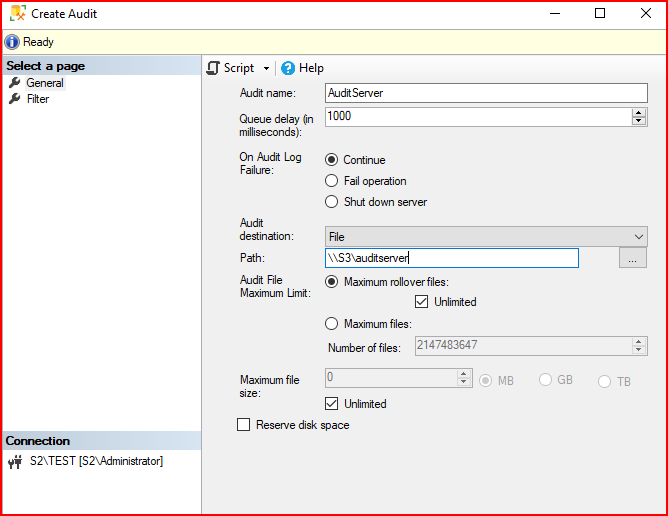
Task: Click the browse button next to Path
Action: (x=633, y=258)
